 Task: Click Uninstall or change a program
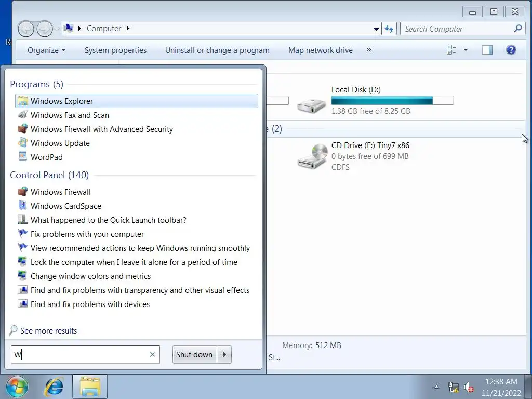pos(217,50)
